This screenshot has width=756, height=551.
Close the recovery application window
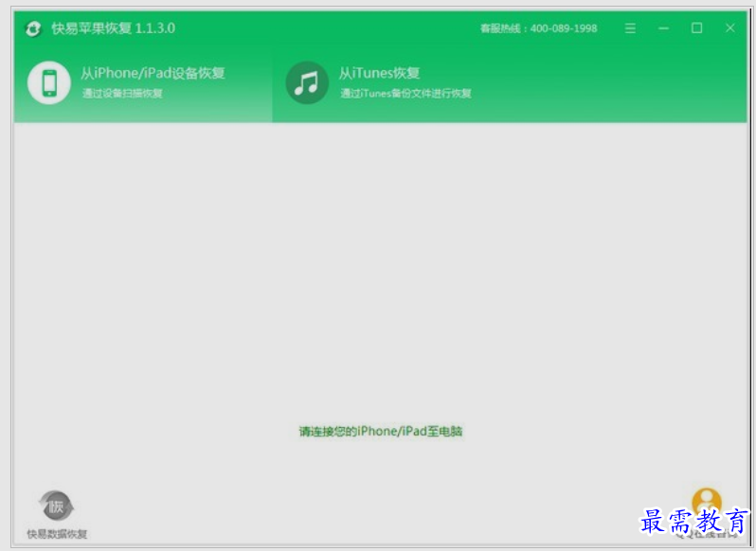[730, 28]
